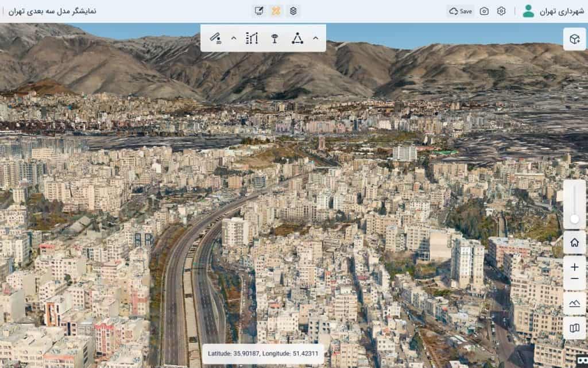The image size is (588, 368).
Task: Open the layers panel
Action: (x=293, y=11)
